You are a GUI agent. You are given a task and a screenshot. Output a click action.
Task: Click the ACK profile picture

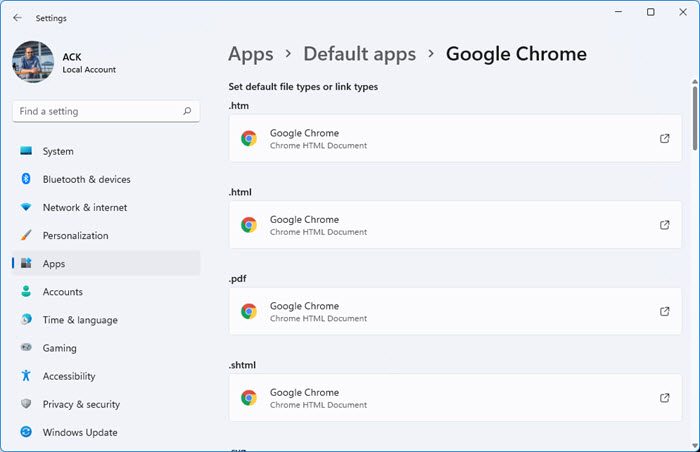(x=32, y=62)
